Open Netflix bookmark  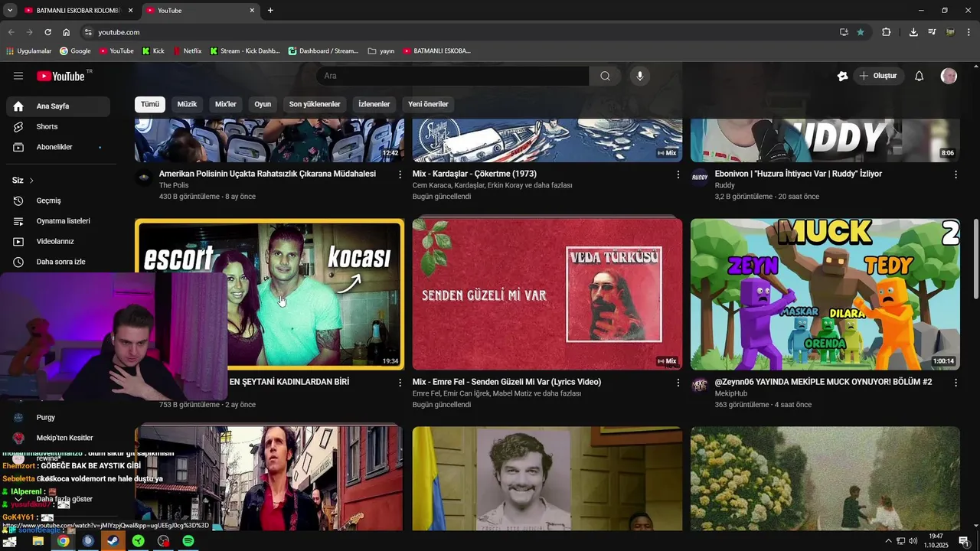point(186,51)
